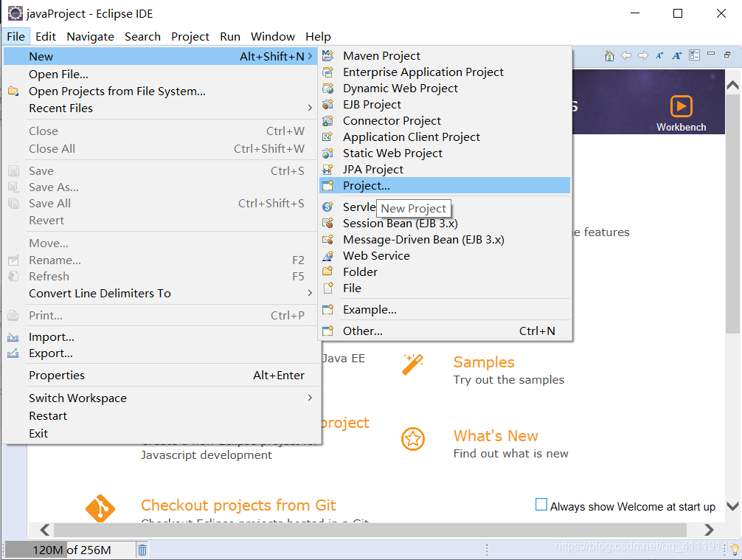Open the Edit menu
742x560 pixels.
[46, 36]
